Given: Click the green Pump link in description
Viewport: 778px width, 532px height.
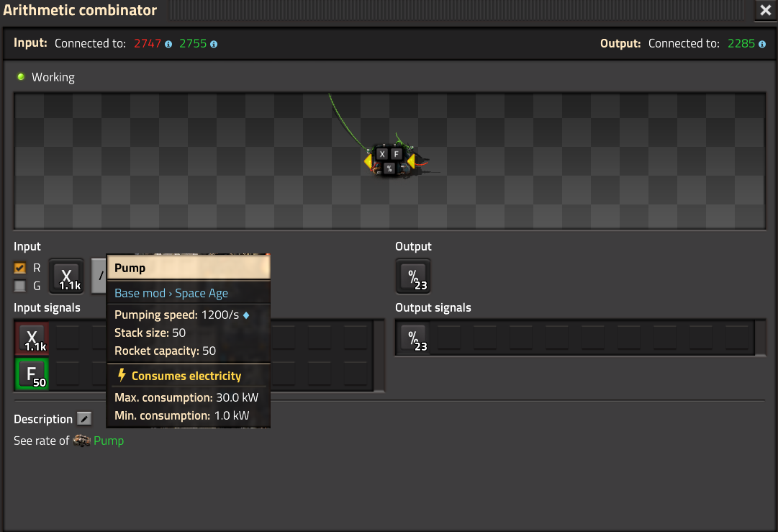Looking at the screenshot, I should point(109,441).
